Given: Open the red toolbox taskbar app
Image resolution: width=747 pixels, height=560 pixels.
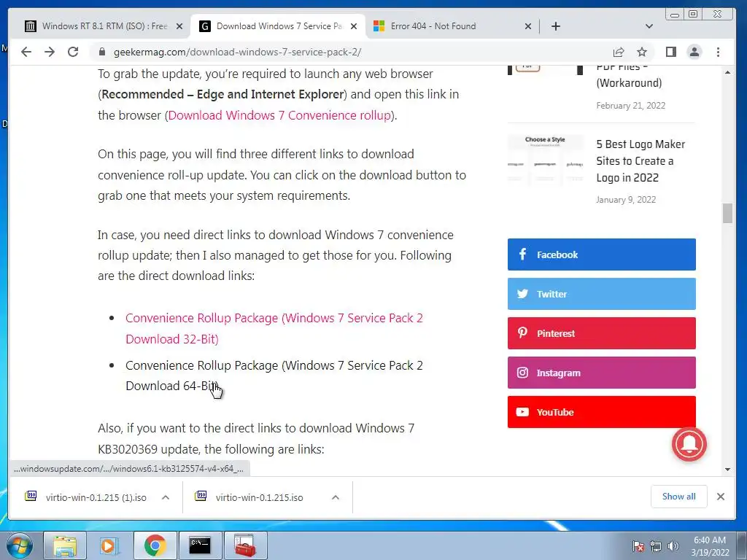Looking at the screenshot, I should click(245, 545).
